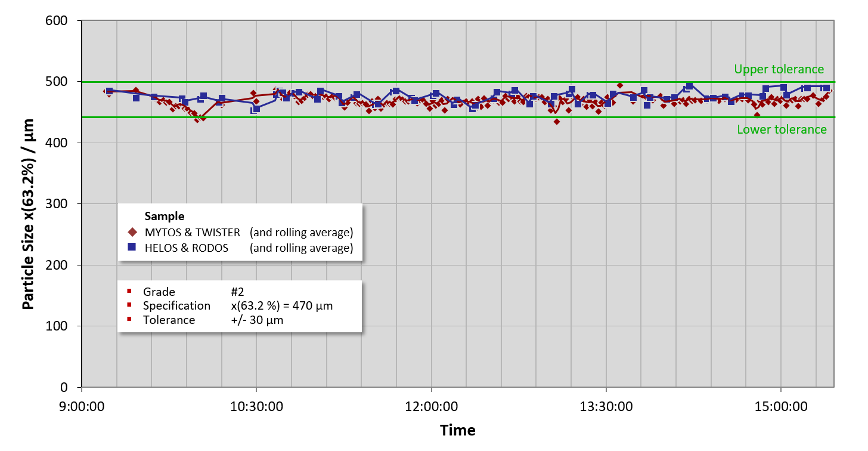Click the red bullet beside Specification
This screenshot has width=868, height=451.
(129, 305)
